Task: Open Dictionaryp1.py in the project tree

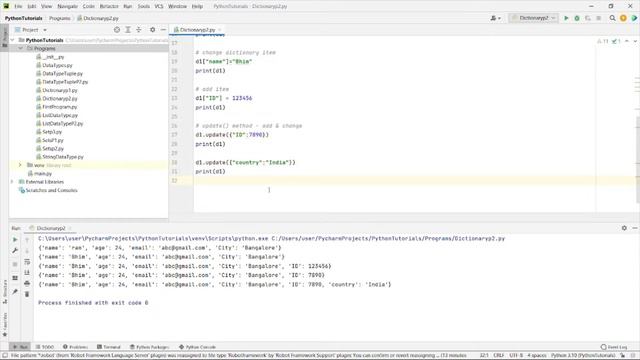Action: click(x=60, y=90)
